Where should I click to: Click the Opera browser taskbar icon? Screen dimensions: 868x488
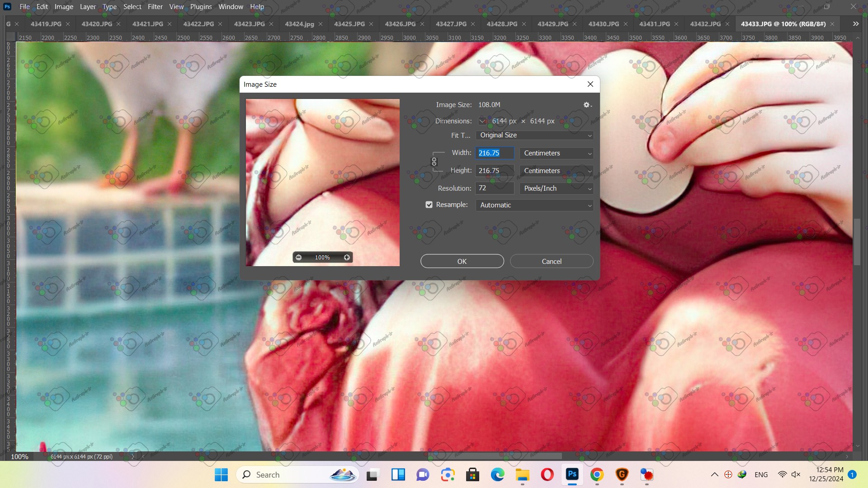coord(547,475)
